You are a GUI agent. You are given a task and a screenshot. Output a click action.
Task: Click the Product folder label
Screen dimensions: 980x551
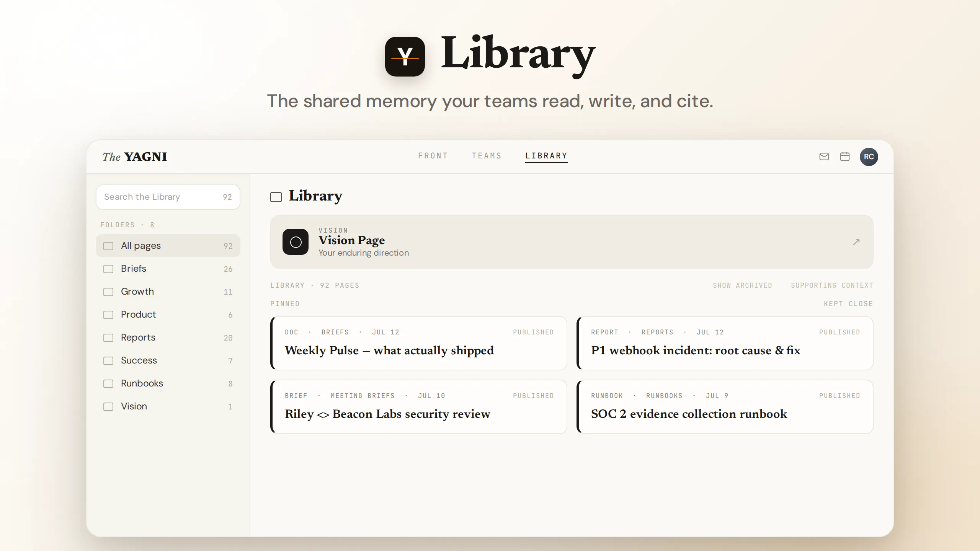click(138, 314)
